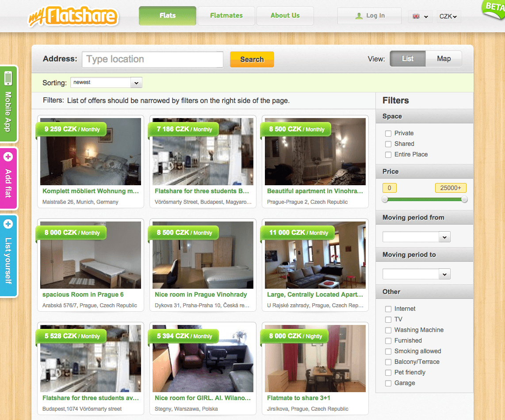Open Komplett möbliert Wohnung listing link
Image resolution: width=505 pixels, height=420 pixels.
click(91, 191)
